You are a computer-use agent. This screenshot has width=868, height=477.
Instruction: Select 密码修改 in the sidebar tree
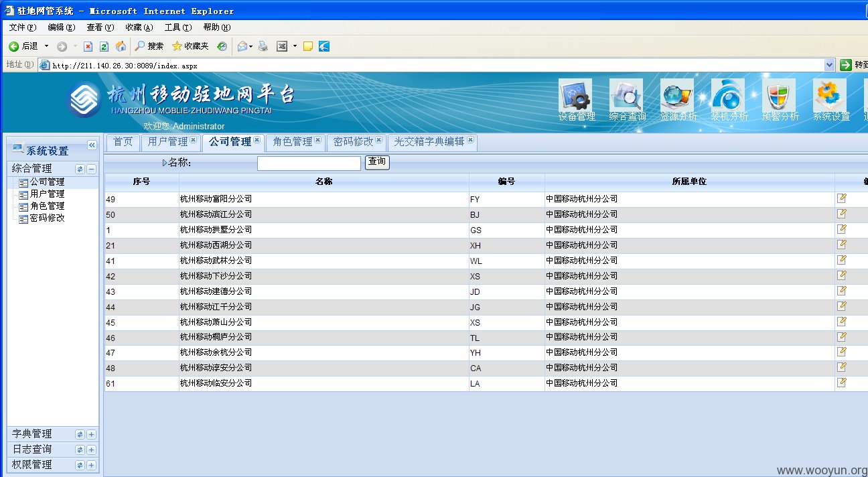(x=47, y=218)
